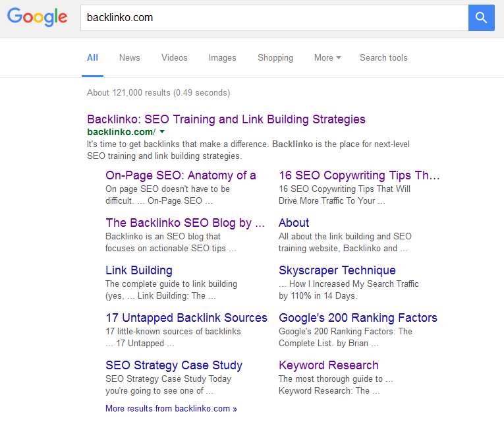The image size is (504, 424).
Task: Open 17 Untapped Backlink Sources link
Action: [186, 318]
